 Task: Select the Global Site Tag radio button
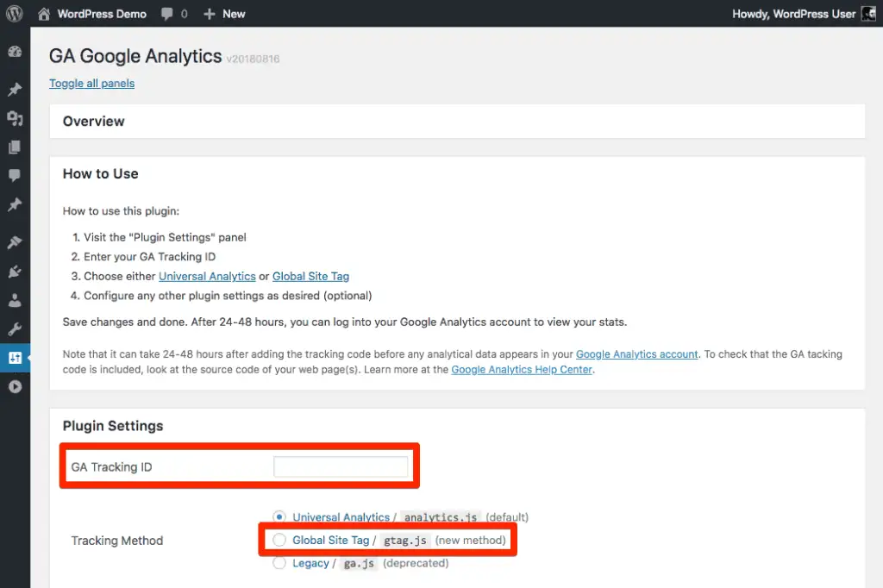[279, 540]
